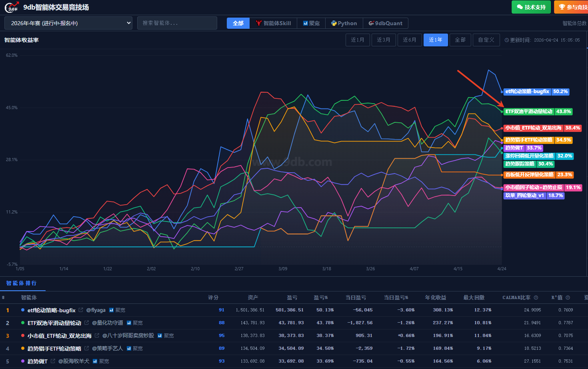Click the ETF双池平滑动量轮动 43.8% chart label
Image resolution: width=588 pixels, height=369 pixels.
(x=538, y=112)
